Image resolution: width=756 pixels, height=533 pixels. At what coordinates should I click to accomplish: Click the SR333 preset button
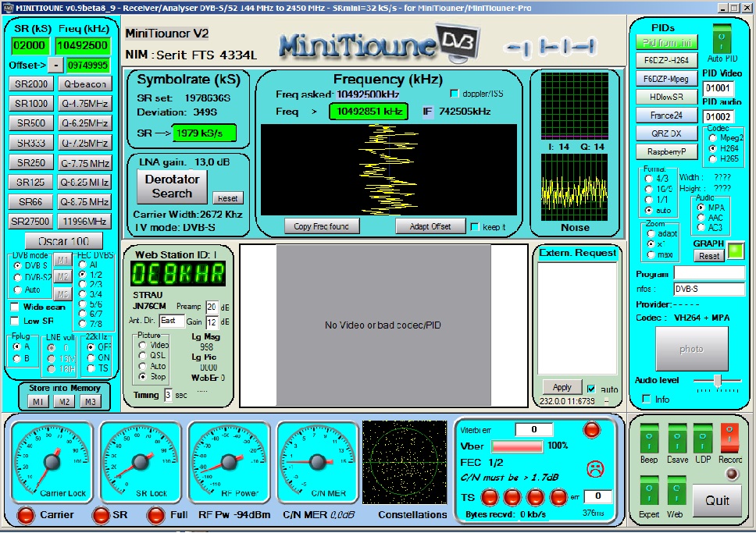coord(31,143)
